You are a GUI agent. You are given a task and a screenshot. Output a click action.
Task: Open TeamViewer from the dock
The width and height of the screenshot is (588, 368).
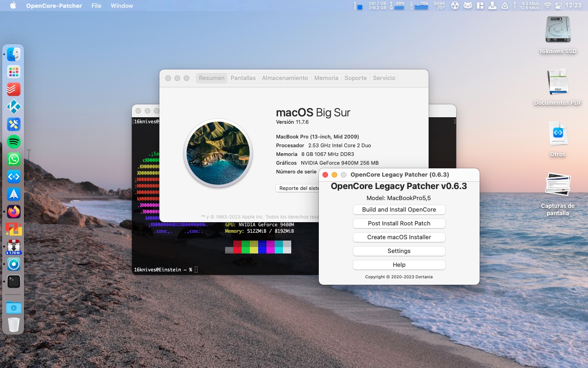14,177
